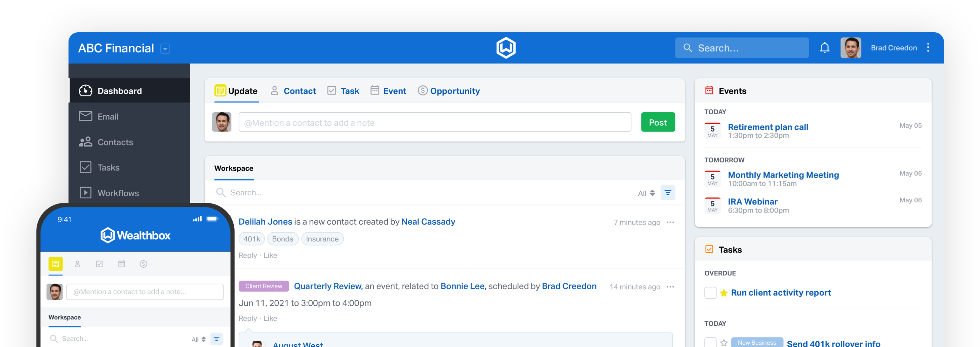Select the Workspace tab in the feed

pyautogui.click(x=234, y=168)
